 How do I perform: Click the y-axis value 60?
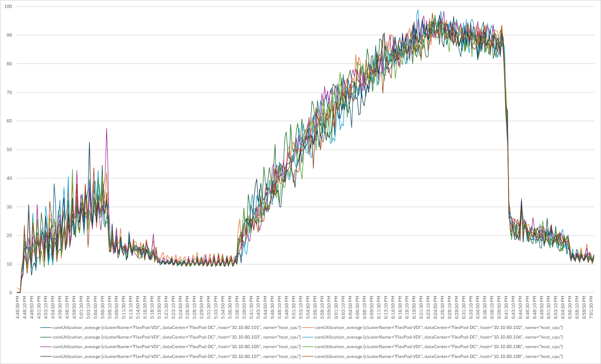[9, 121]
